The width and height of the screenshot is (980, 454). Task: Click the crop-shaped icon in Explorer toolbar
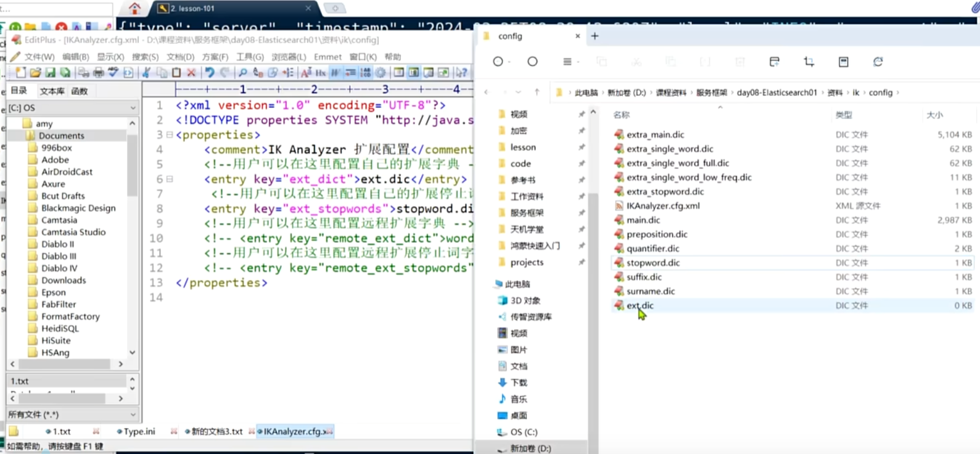pos(809,62)
